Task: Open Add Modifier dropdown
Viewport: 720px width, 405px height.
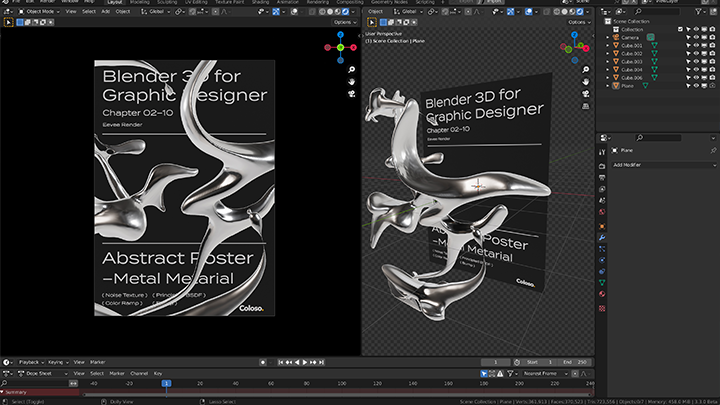Action: [664, 165]
